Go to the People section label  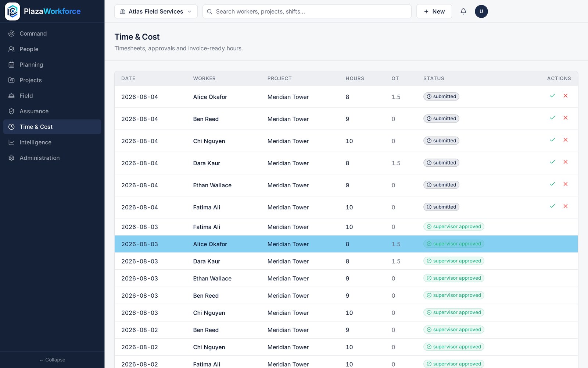coord(29,49)
